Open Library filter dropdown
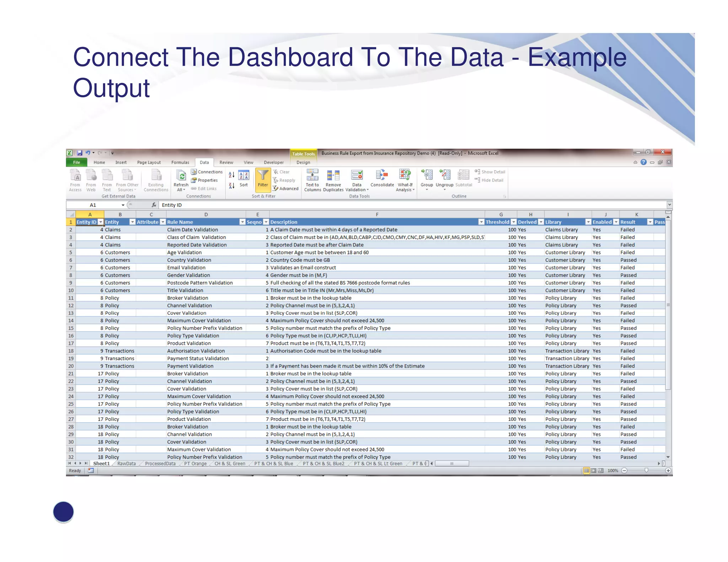Viewport: 728px width, 562px height. [588, 222]
